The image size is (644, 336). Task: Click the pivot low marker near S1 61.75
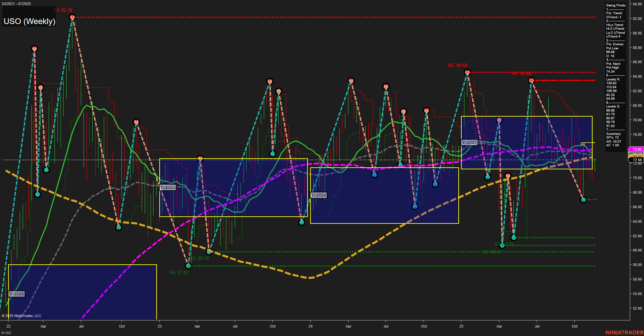(502, 246)
